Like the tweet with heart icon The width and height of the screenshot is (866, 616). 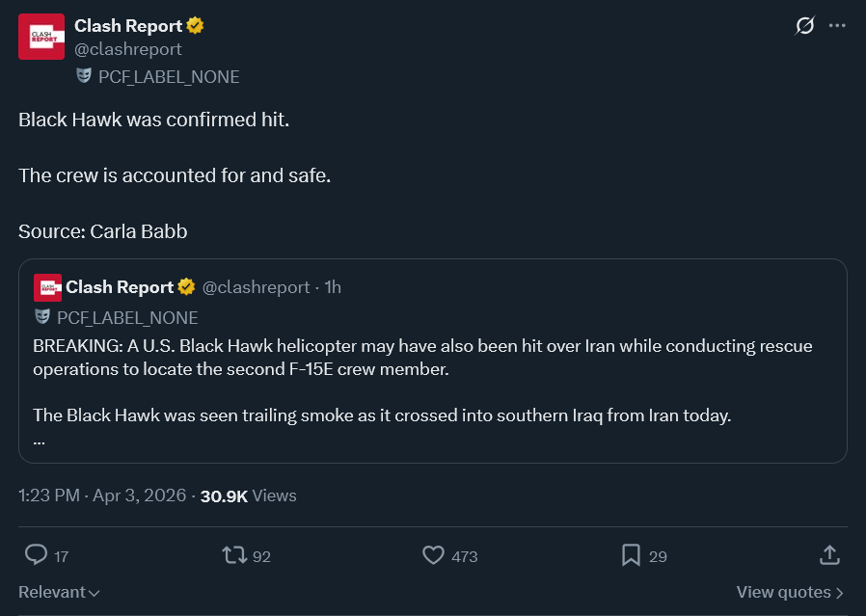[x=434, y=555]
